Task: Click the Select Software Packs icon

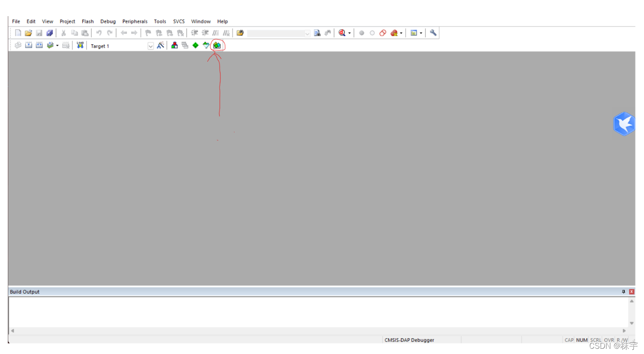Action: [206, 45]
